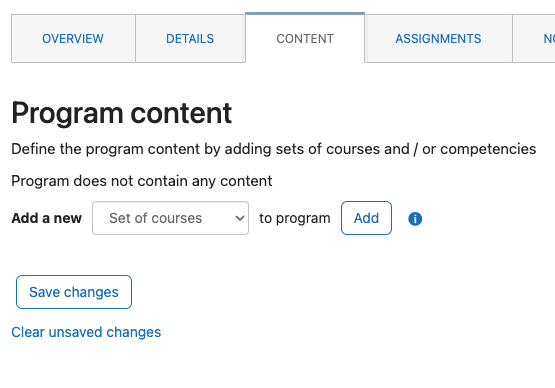Click the blue info help icon

[x=415, y=219]
